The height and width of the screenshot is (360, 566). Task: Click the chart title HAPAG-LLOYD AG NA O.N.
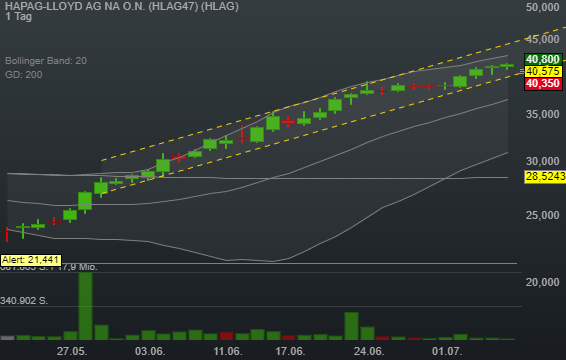[x=75, y=6]
